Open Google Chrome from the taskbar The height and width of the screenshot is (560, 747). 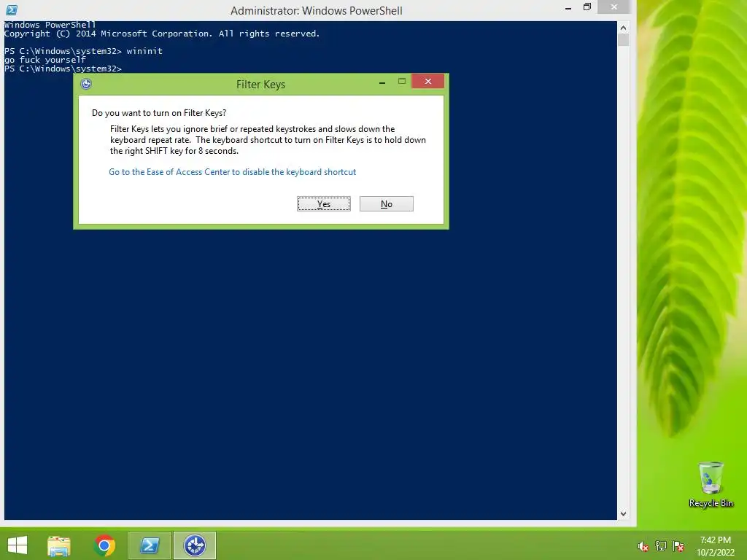point(104,545)
